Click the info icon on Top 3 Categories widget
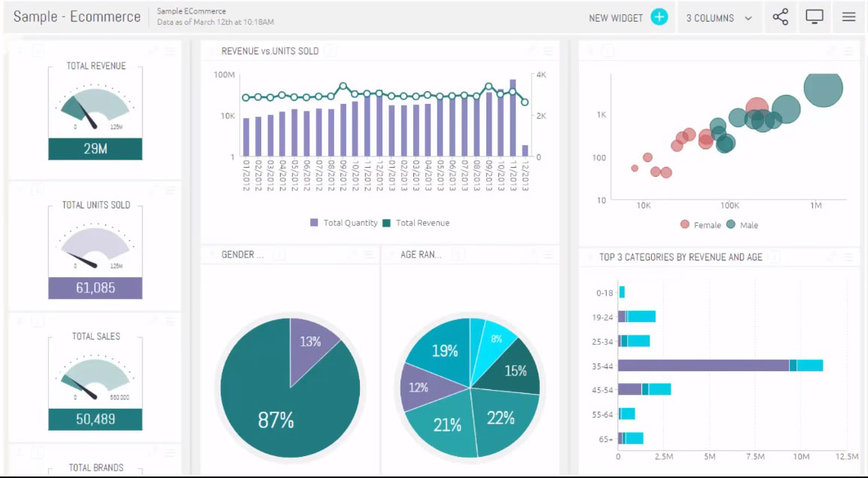 click(774, 257)
